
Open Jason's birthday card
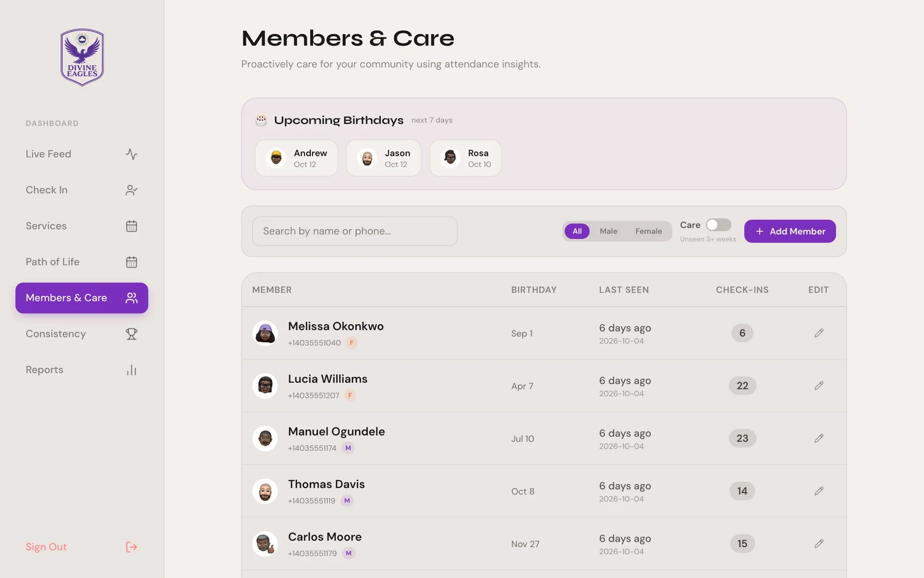pyautogui.click(x=384, y=158)
